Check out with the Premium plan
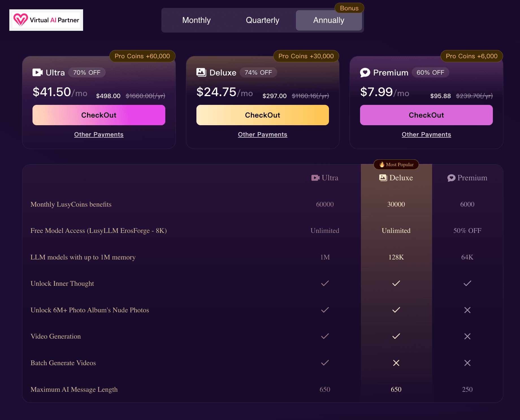This screenshot has width=520, height=420. coord(426,115)
